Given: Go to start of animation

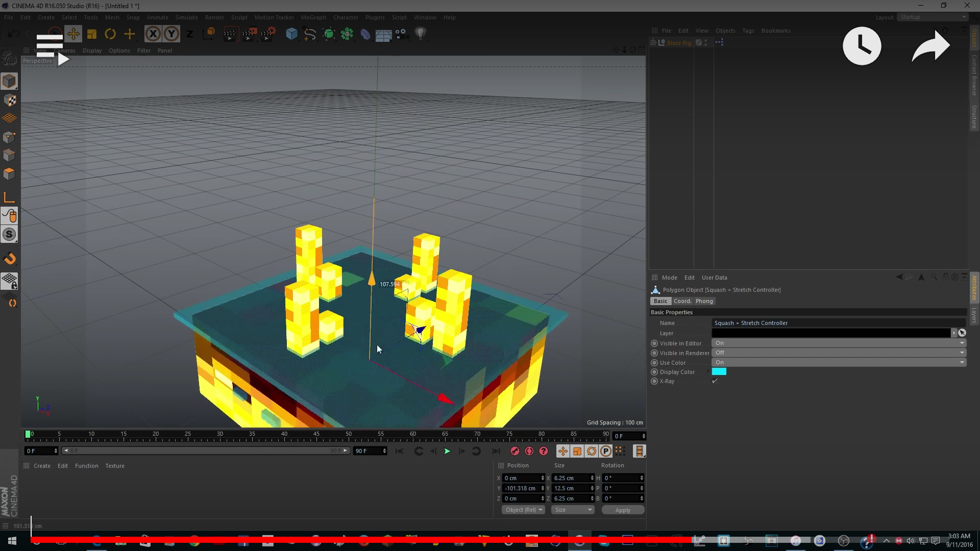Looking at the screenshot, I should 399,451.
